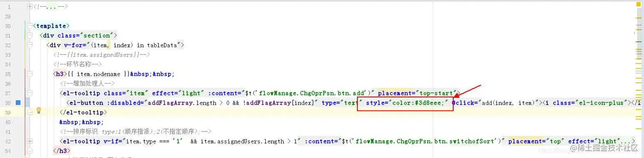The height and width of the screenshot is (158, 644).
Task: Expand the folded el-tooltip block on line 42
Action: tap(30, 141)
